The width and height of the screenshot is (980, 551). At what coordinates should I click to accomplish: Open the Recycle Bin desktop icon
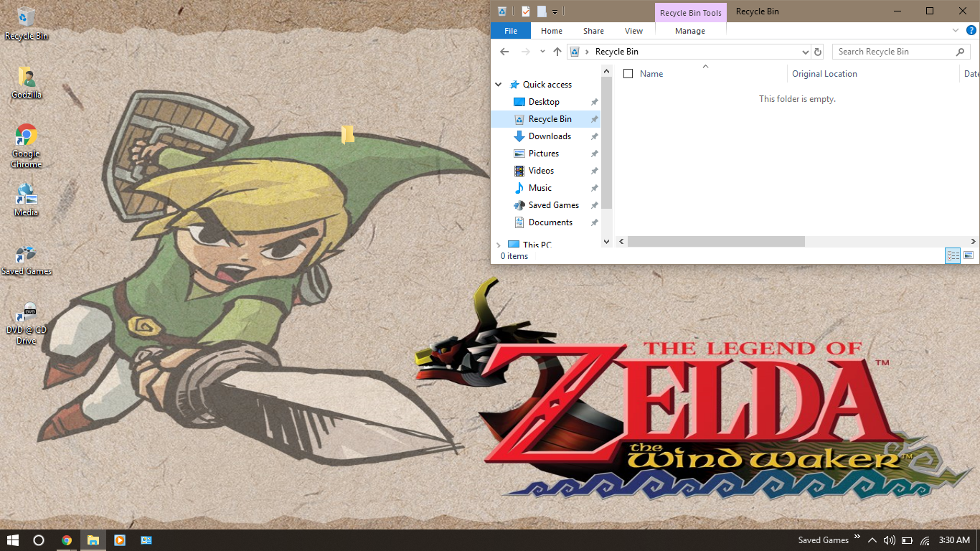[26, 24]
